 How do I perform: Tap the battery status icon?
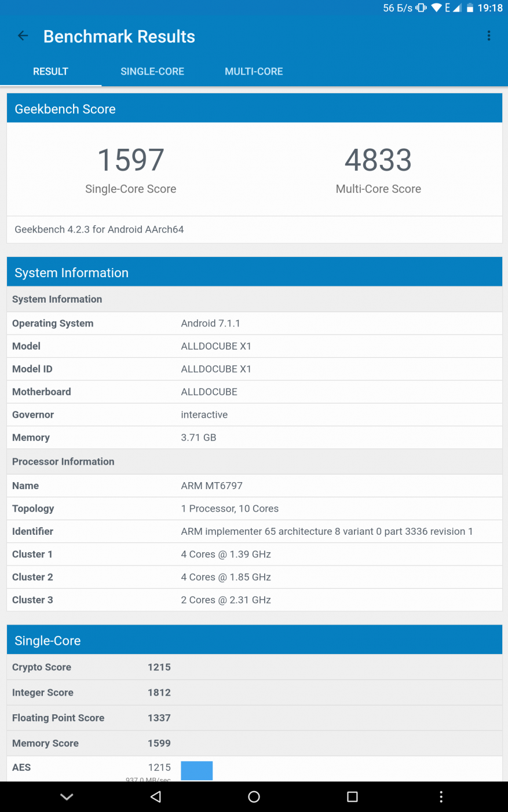pos(470,8)
